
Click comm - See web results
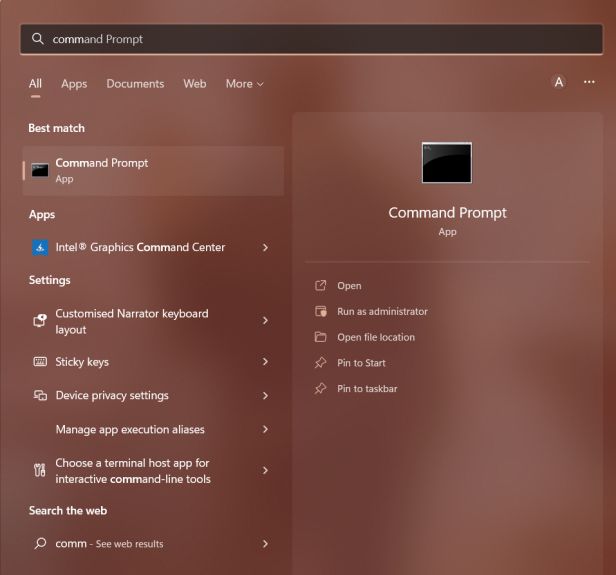point(153,544)
